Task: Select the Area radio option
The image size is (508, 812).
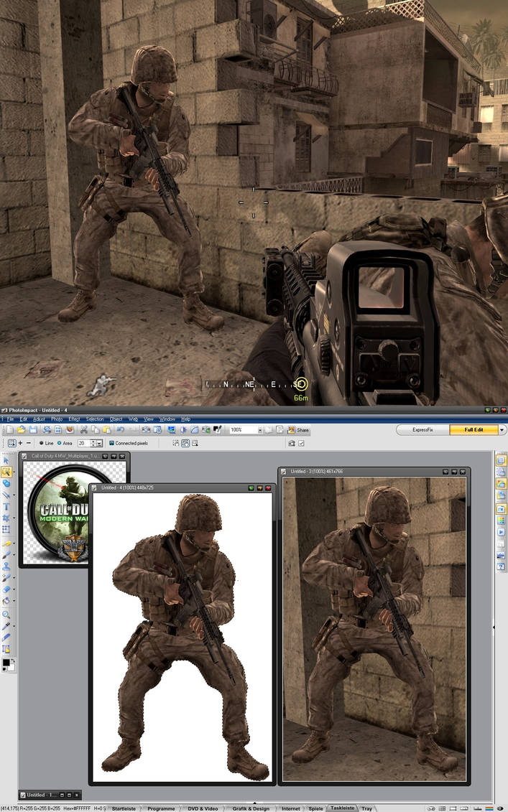Action: tap(65, 443)
